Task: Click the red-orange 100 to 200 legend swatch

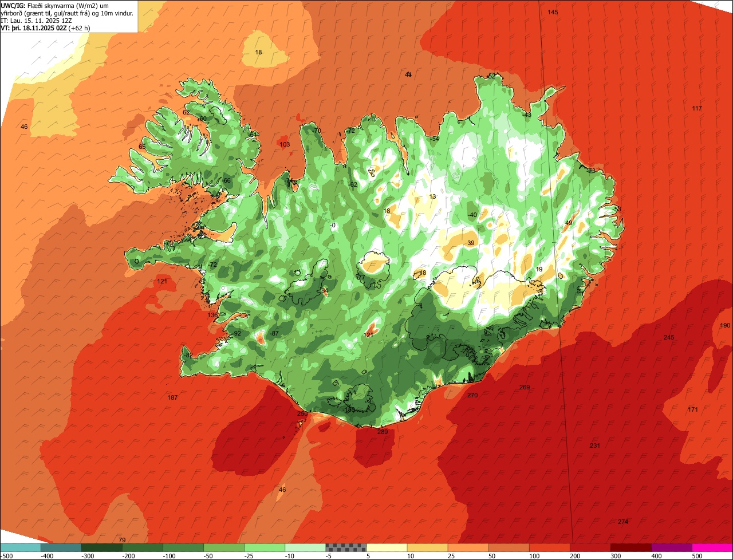Action: pyautogui.click(x=549, y=547)
